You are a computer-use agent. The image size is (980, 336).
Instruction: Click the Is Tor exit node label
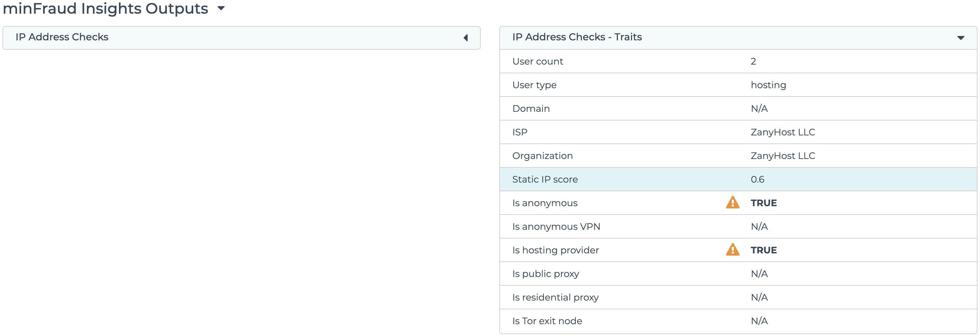point(547,321)
